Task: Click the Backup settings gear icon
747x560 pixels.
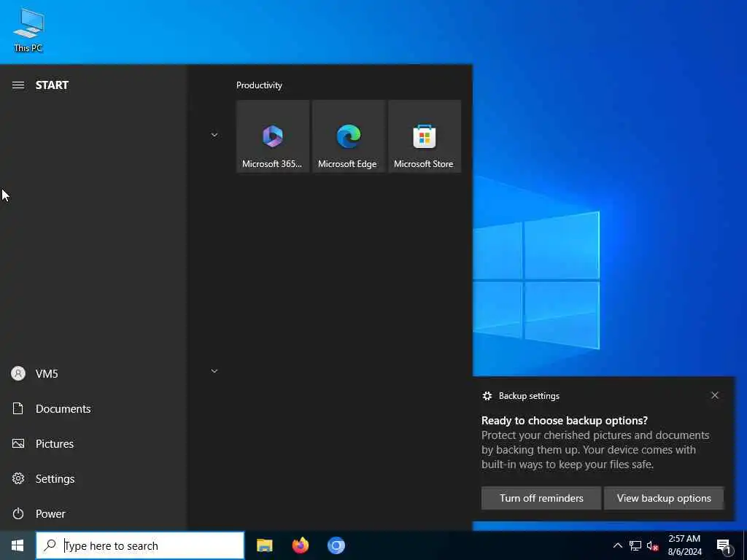Action: pyautogui.click(x=487, y=396)
